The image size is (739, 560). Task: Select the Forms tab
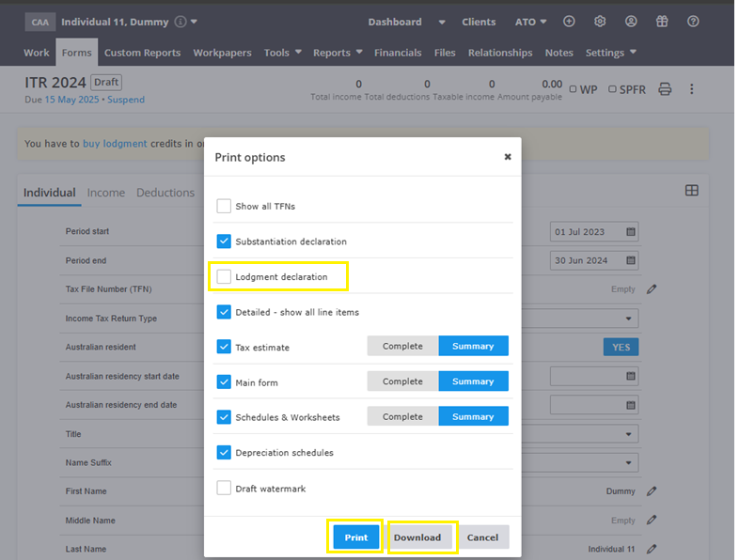[77, 53]
